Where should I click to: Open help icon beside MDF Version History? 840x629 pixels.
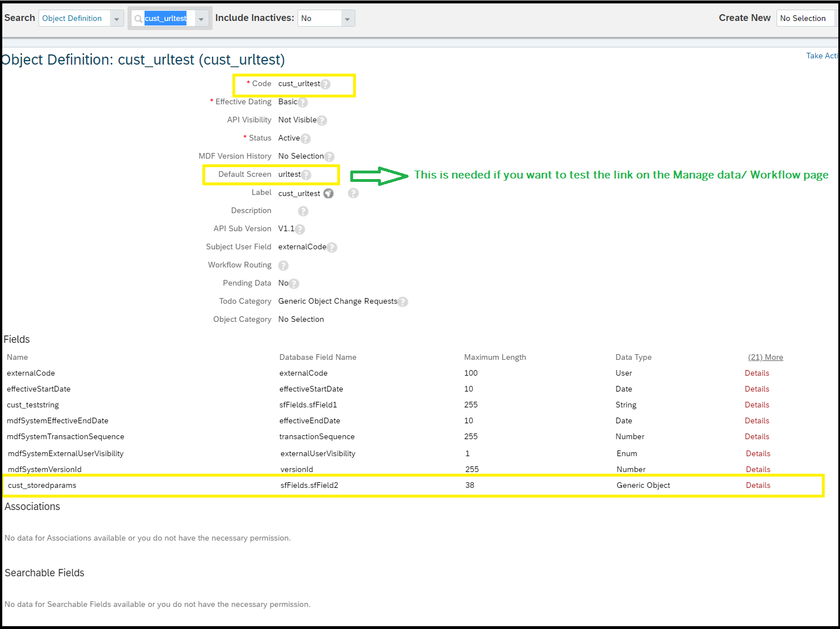(329, 157)
